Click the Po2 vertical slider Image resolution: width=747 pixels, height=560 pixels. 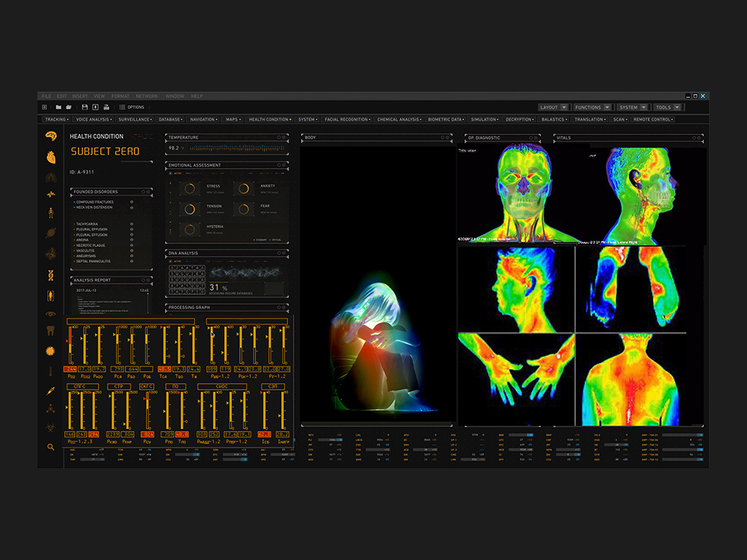point(71,346)
